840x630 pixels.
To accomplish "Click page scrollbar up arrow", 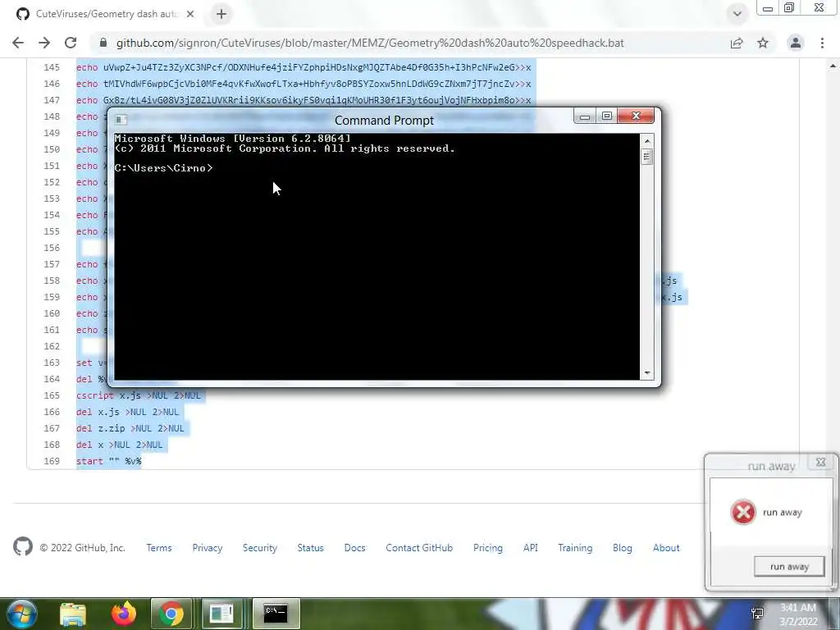I will coord(833,66).
